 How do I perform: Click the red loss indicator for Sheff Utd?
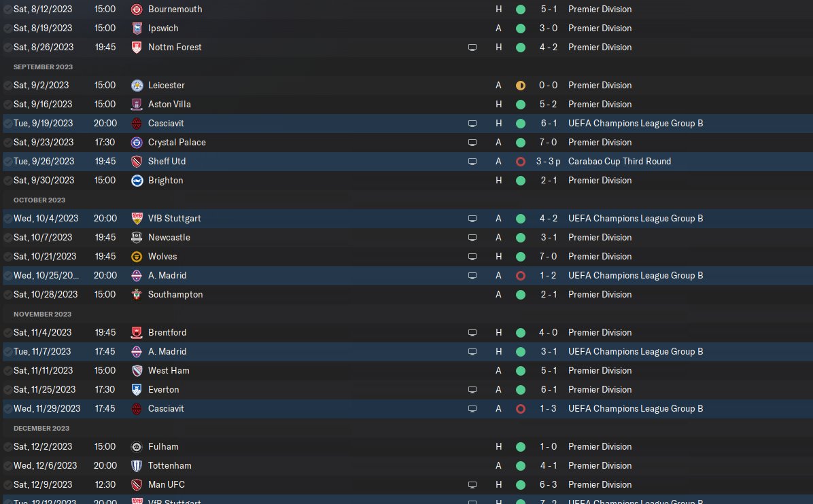[521, 162]
